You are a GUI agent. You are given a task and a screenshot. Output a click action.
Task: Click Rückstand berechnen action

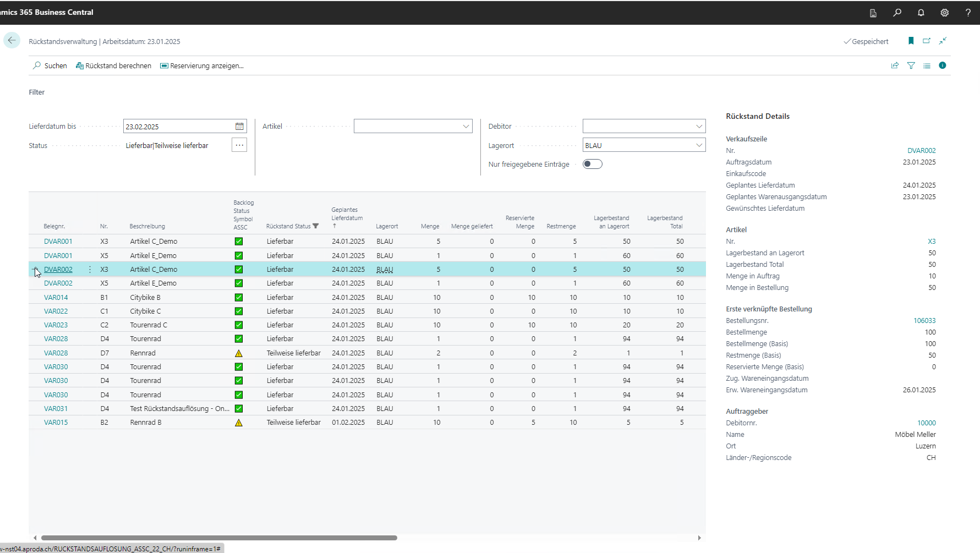[x=113, y=65]
